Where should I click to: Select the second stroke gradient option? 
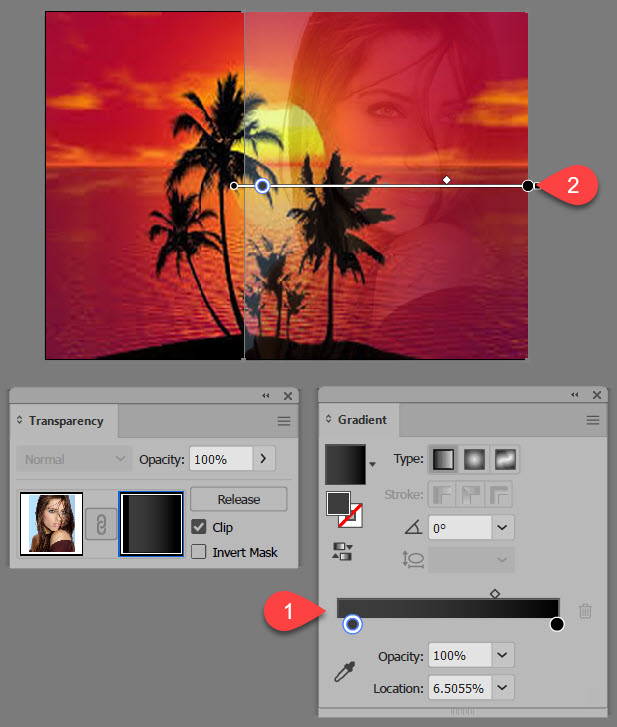coord(471,494)
